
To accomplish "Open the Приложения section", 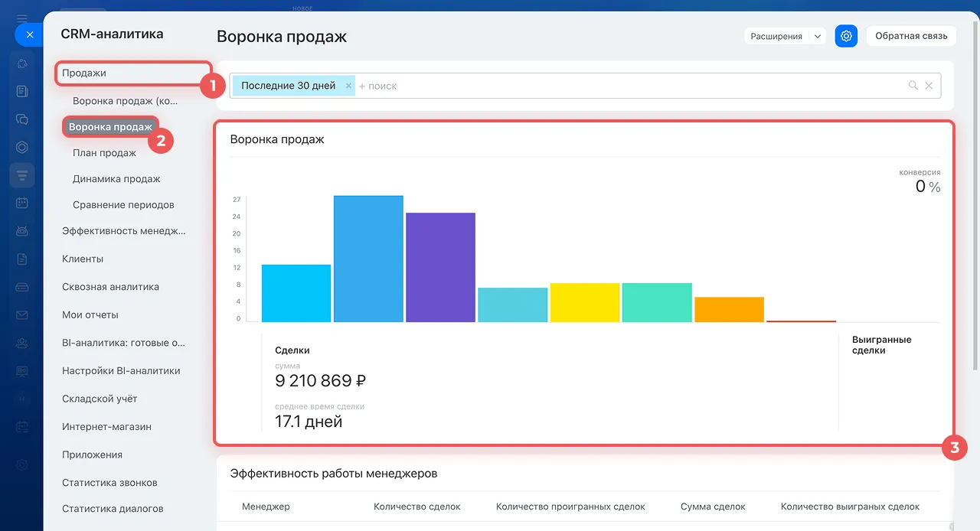I will click(x=92, y=454).
